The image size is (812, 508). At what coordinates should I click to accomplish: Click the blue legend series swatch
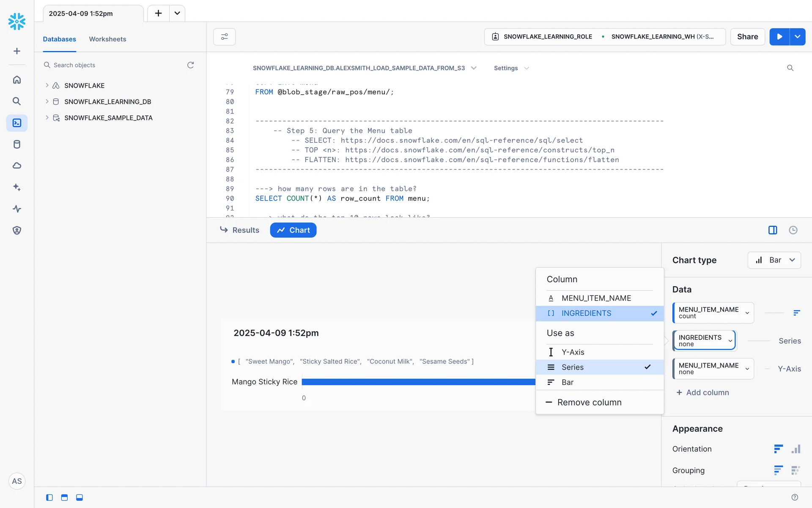pyautogui.click(x=233, y=362)
